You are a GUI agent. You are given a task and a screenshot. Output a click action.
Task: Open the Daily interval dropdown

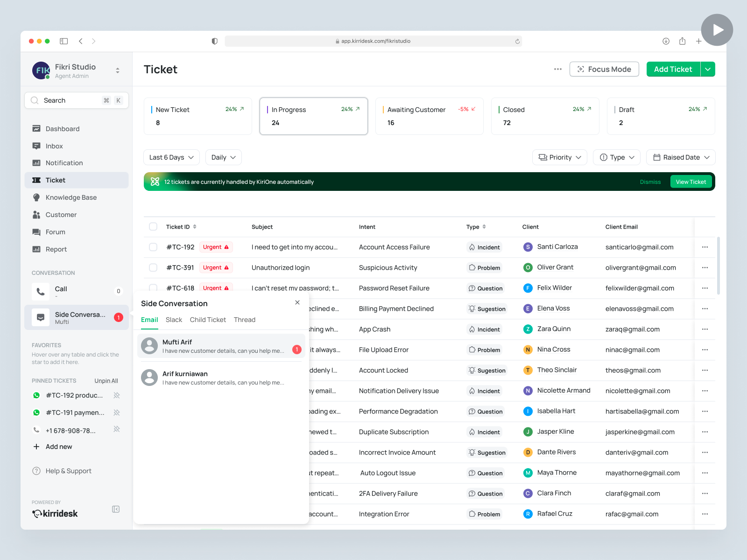(x=224, y=157)
